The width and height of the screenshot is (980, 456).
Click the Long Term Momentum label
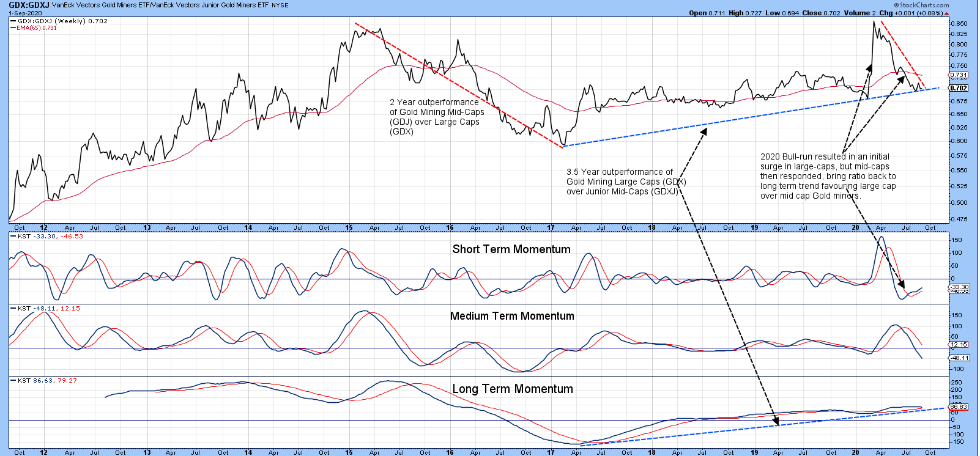[x=513, y=389]
